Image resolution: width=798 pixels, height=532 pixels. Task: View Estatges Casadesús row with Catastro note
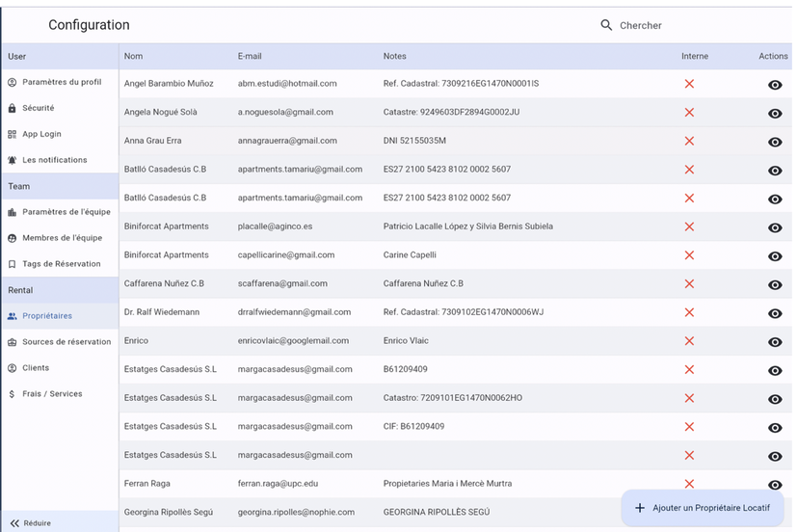tap(775, 399)
